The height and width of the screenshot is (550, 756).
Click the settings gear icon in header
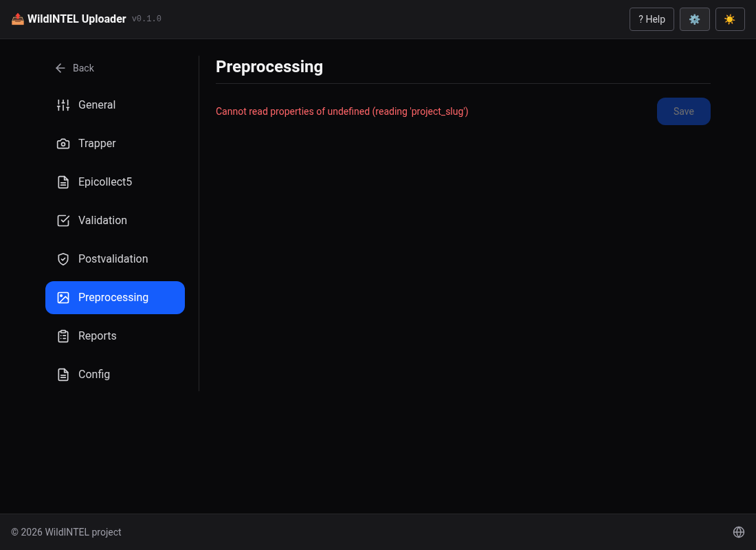tap(694, 19)
